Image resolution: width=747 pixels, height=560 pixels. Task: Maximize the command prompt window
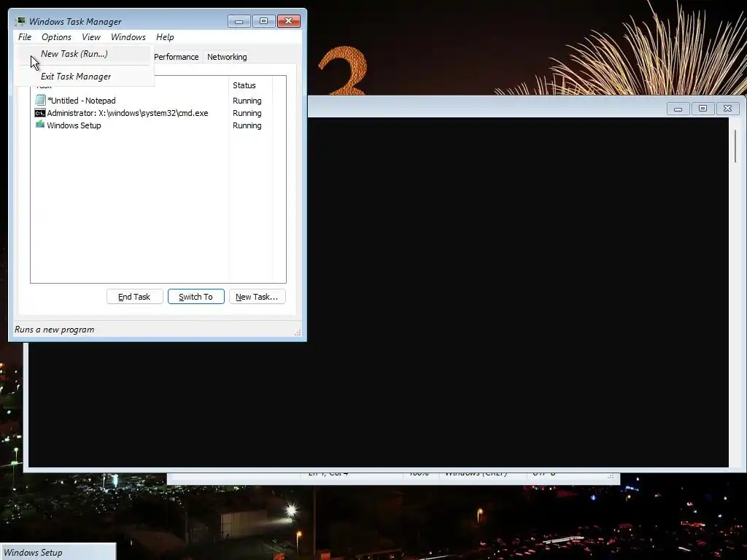pos(703,109)
